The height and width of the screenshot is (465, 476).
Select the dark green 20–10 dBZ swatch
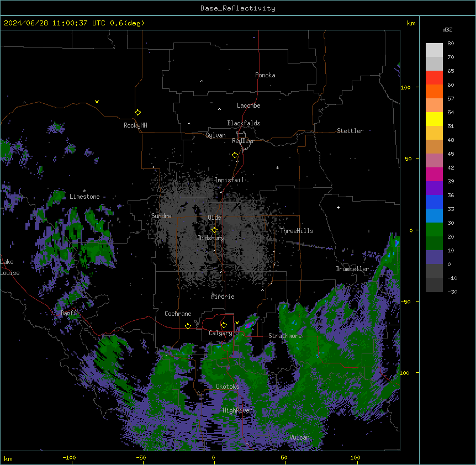click(x=434, y=244)
